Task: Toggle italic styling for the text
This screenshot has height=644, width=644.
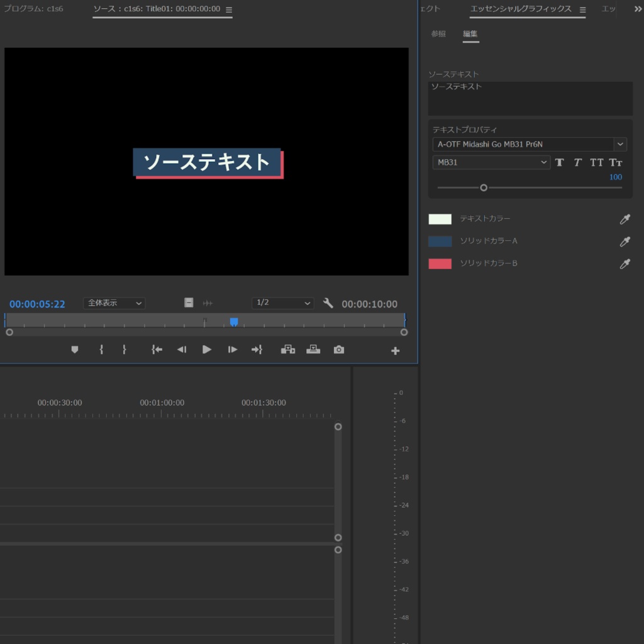Action: 577,162
